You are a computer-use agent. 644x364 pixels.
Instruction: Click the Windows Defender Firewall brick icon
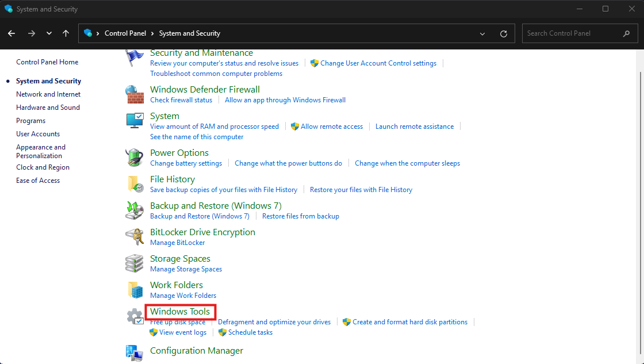pyautogui.click(x=135, y=94)
